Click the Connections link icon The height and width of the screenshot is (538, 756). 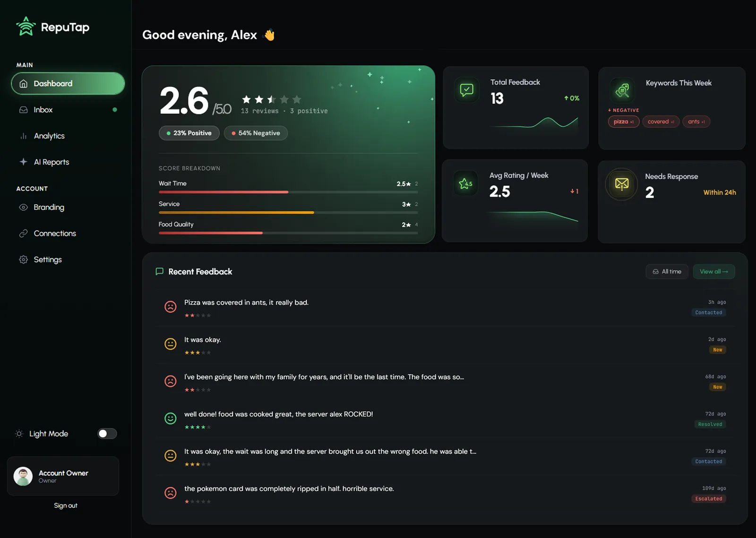pos(23,234)
